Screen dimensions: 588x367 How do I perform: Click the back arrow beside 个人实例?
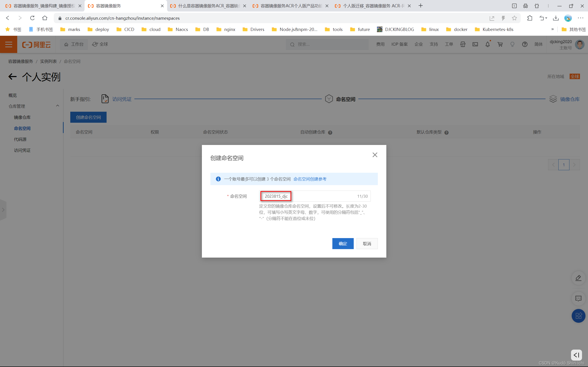click(x=12, y=77)
